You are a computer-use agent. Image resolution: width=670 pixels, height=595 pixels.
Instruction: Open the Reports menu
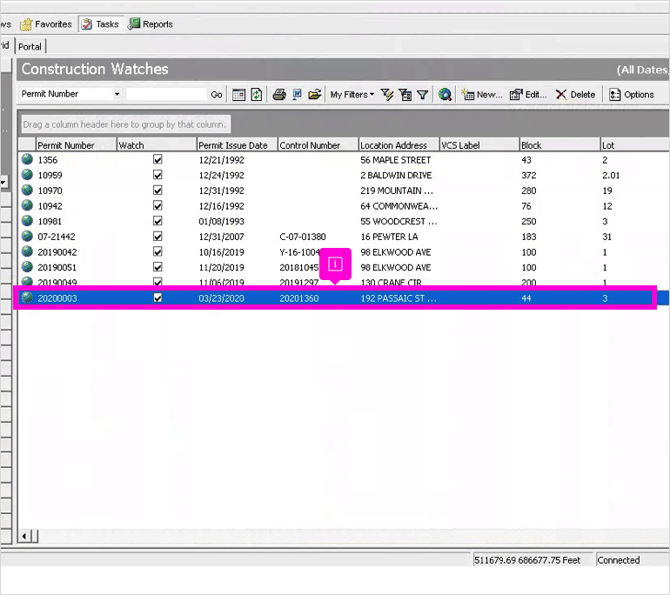click(x=150, y=24)
